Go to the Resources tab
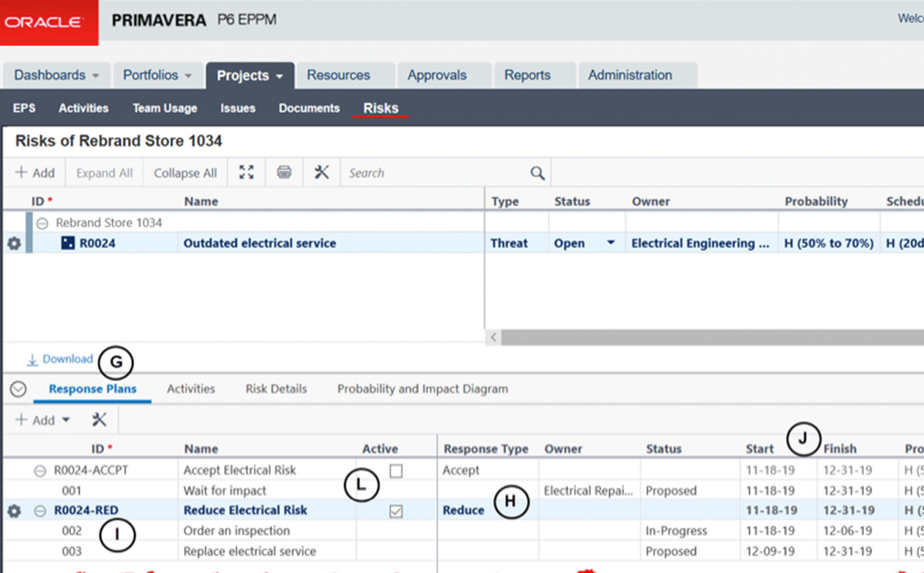This screenshot has width=924, height=573. (338, 75)
